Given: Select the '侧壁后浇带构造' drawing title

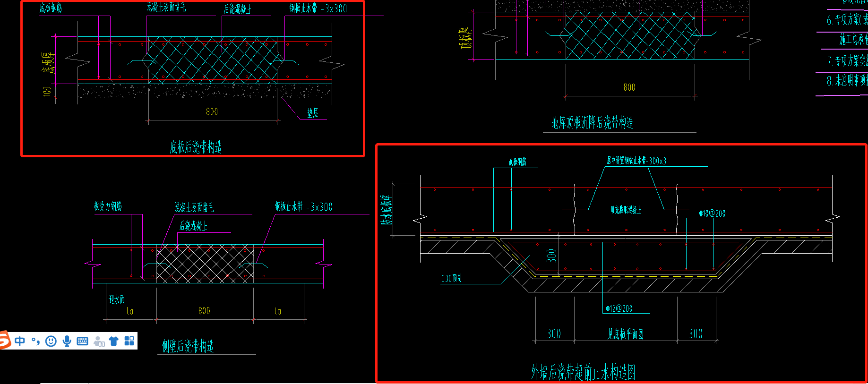Looking at the screenshot, I should pos(188,346).
